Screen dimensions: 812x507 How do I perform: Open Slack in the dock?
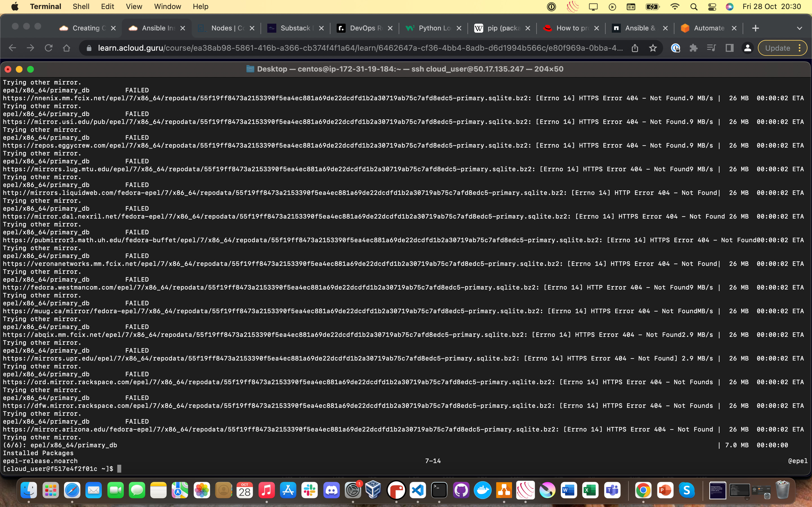coord(309,491)
